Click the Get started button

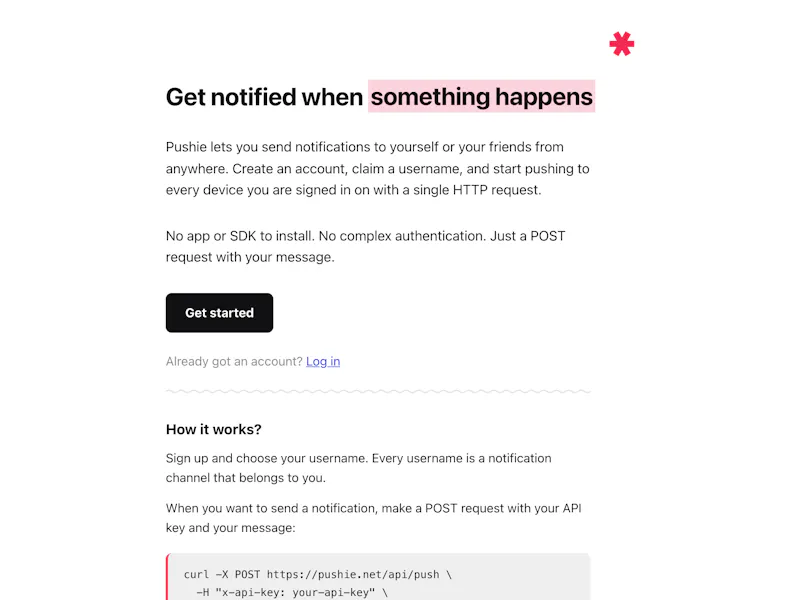coord(219,313)
